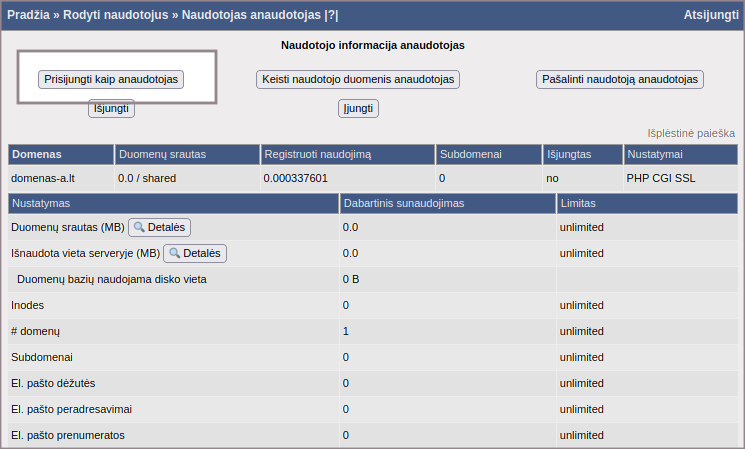This screenshot has height=449, width=745.
Task: Expand Išplėstinė paieška advanced search
Action: (x=691, y=133)
